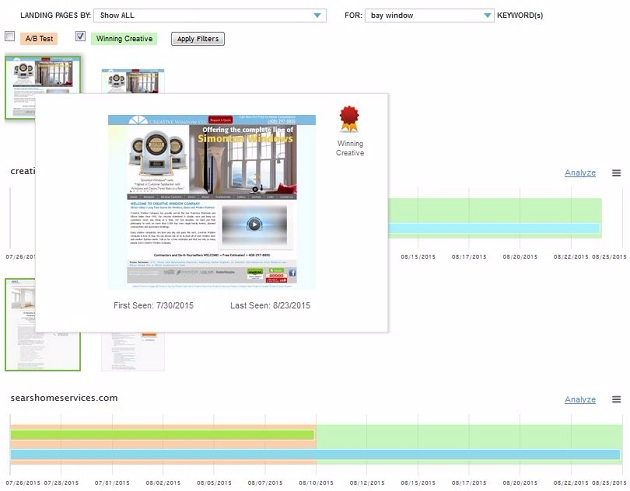
Task: Click the 'KEYWORD(s)' label
Action: (520, 15)
